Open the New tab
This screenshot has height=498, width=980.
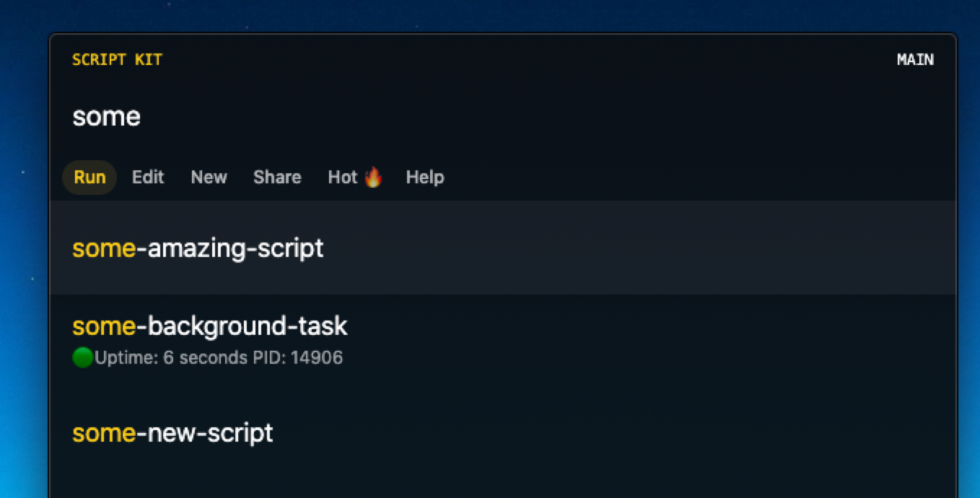pyautogui.click(x=209, y=178)
